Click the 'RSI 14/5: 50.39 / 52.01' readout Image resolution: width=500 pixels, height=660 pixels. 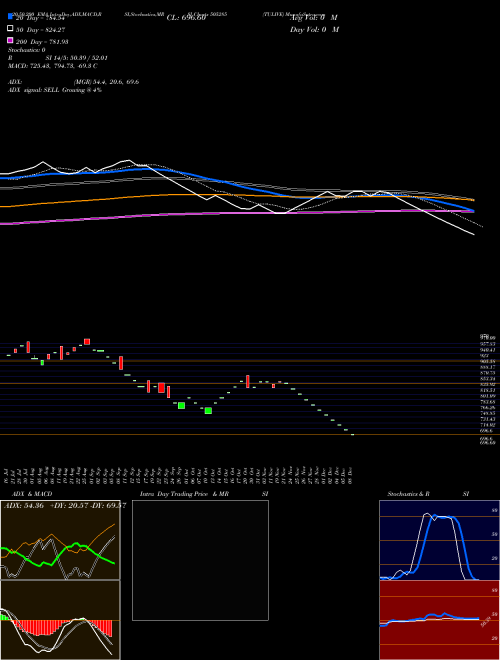58,58
